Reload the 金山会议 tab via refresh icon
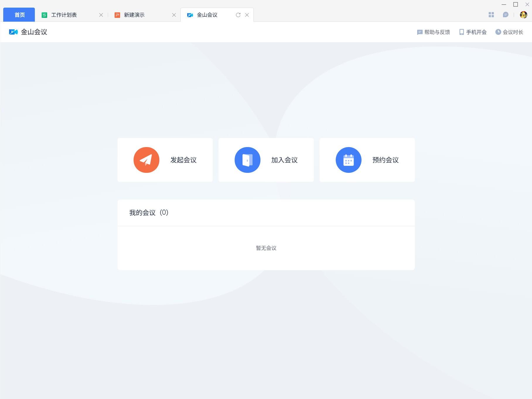This screenshot has width=532, height=399. pyautogui.click(x=238, y=15)
